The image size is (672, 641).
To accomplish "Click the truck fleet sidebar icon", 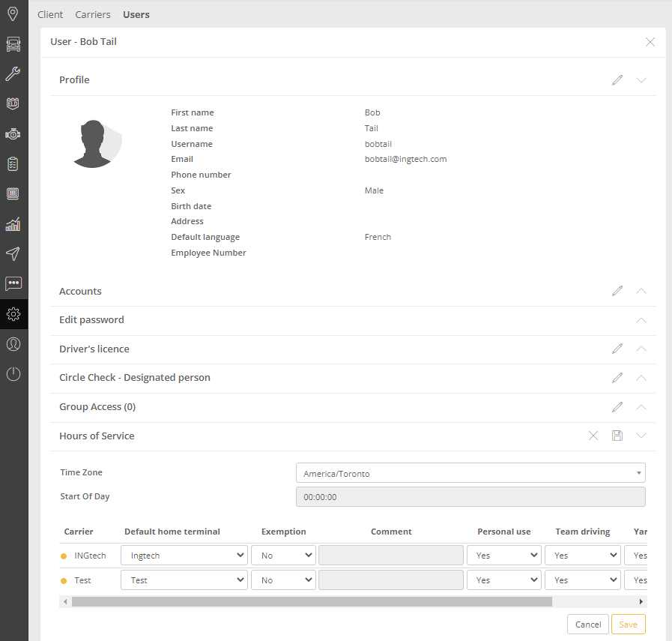I will pyautogui.click(x=13, y=44).
